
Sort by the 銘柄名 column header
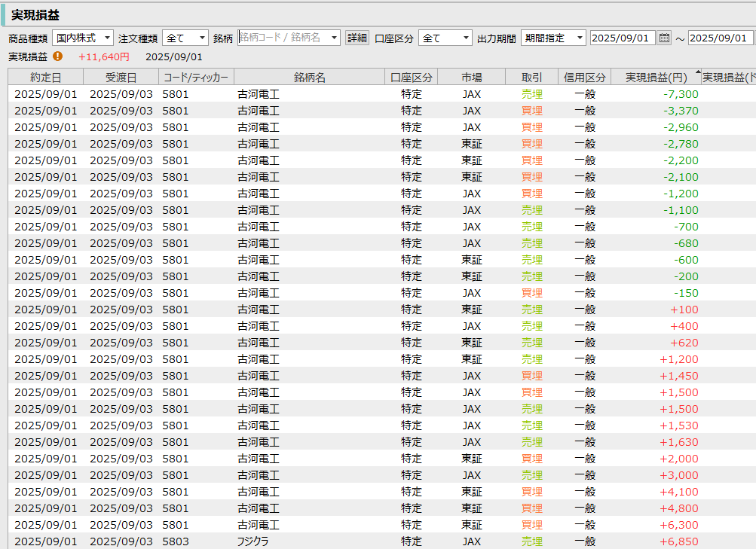[310, 77]
